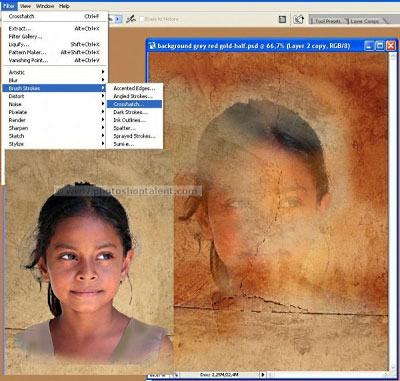
Task: Expand the Artistic filter submenu
Action: 55,72
